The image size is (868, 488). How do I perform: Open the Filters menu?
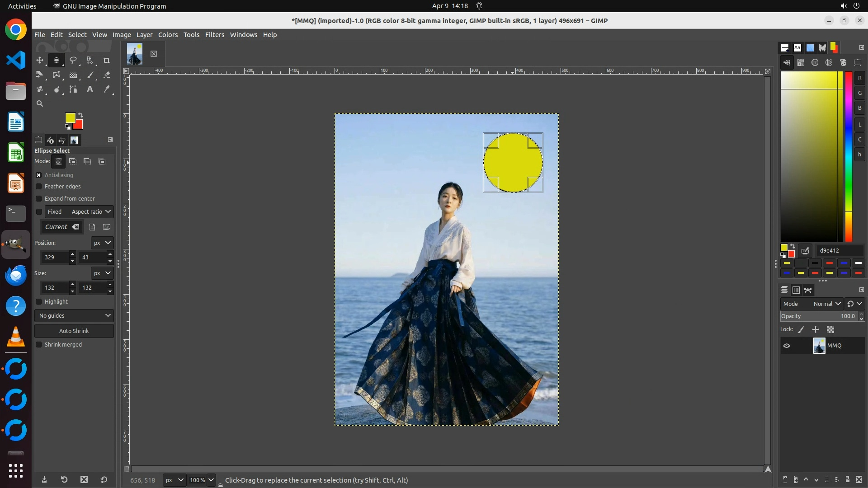[214, 35]
